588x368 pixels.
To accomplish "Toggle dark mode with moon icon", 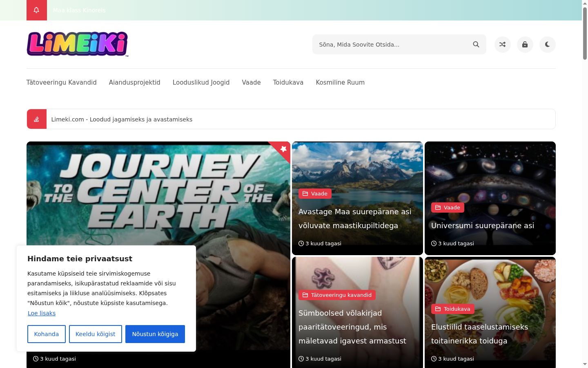I will [x=548, y=45].
